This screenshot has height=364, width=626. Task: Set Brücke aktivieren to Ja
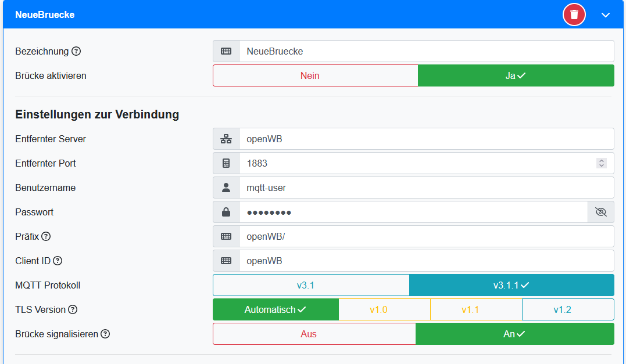click(516, 75)
